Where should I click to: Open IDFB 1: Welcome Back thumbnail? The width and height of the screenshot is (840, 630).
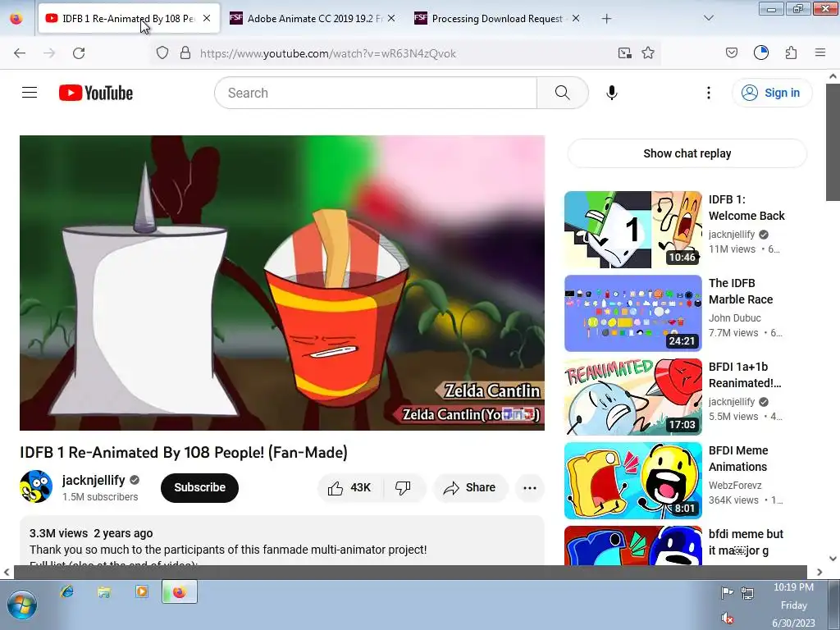click(633, 230)
